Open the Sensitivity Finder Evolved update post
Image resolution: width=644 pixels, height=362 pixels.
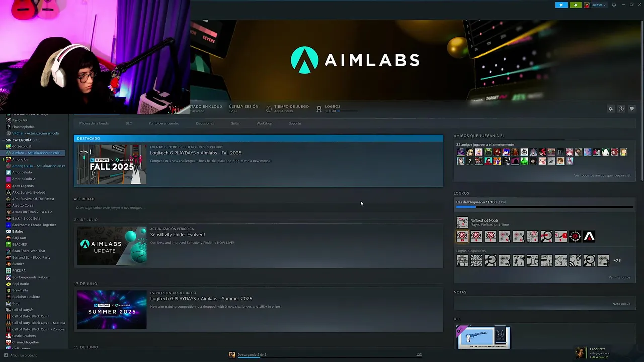(259, 246)
